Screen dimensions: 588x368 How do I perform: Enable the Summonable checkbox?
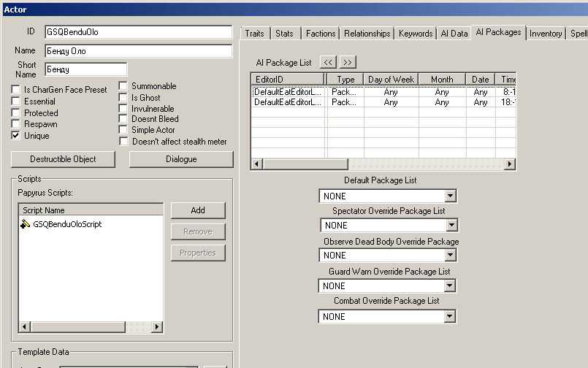(x=123, y=86)
